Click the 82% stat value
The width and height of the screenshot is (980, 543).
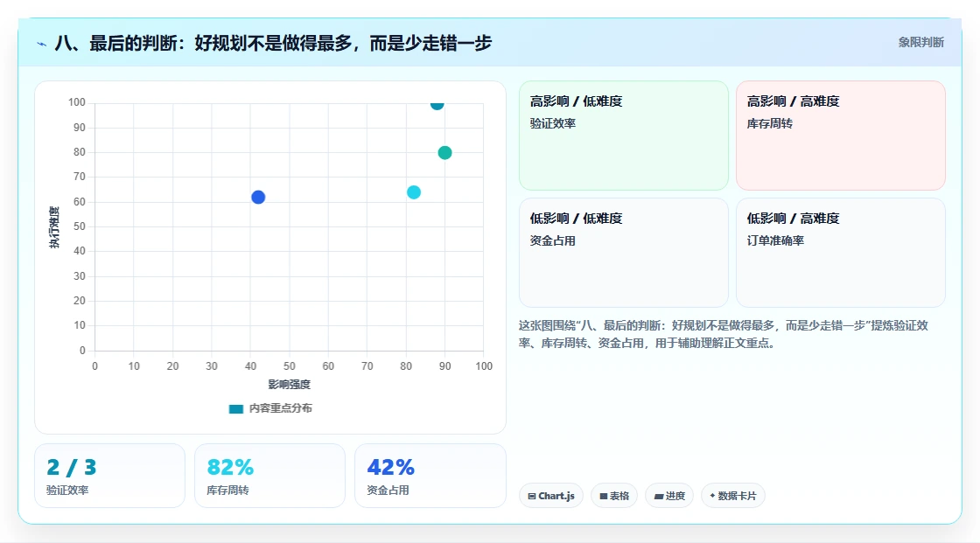231,468
